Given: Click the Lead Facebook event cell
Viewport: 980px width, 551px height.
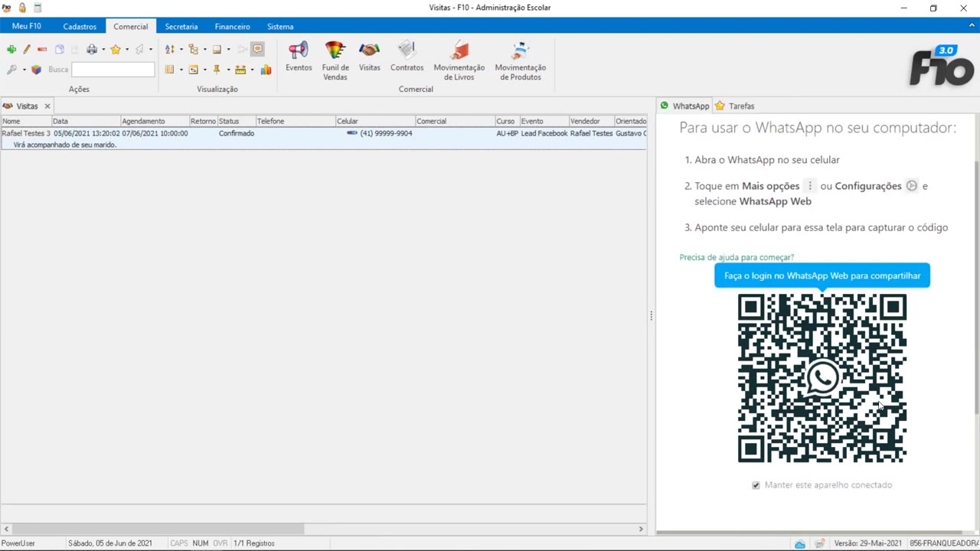Looking at the screenshot, I should [544, 133].
